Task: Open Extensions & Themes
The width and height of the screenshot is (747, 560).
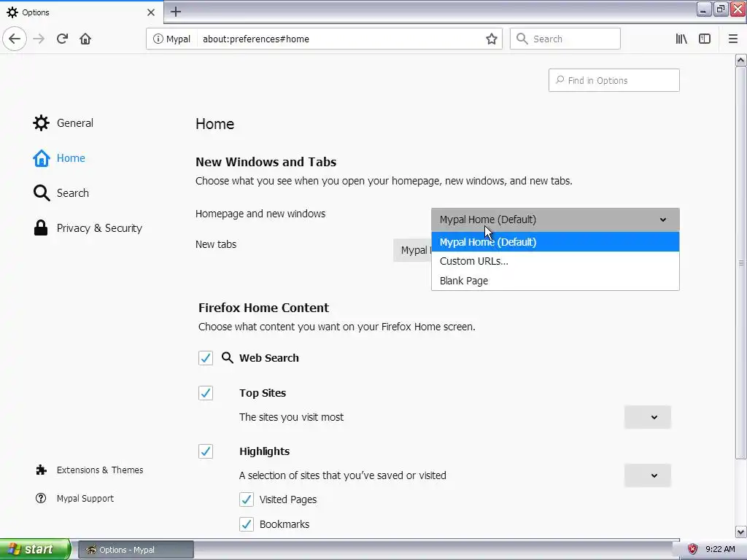Action: pos(89,470)
